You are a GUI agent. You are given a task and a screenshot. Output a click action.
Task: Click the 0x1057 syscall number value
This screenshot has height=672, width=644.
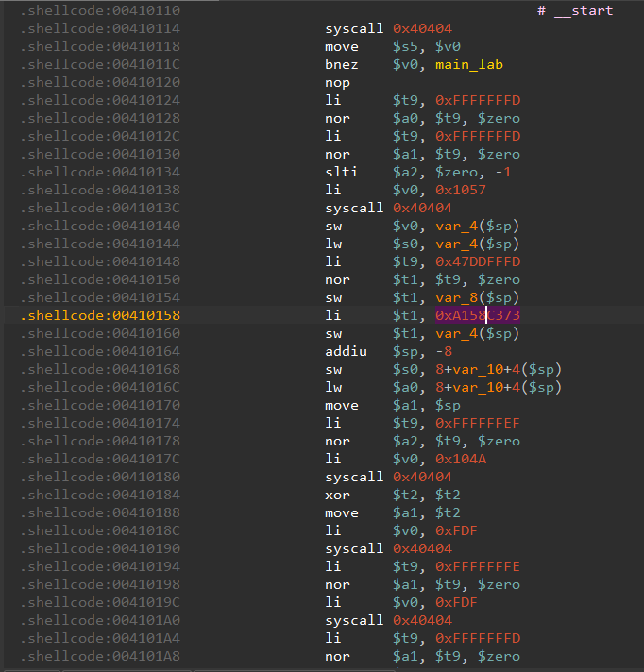point(459,190)
